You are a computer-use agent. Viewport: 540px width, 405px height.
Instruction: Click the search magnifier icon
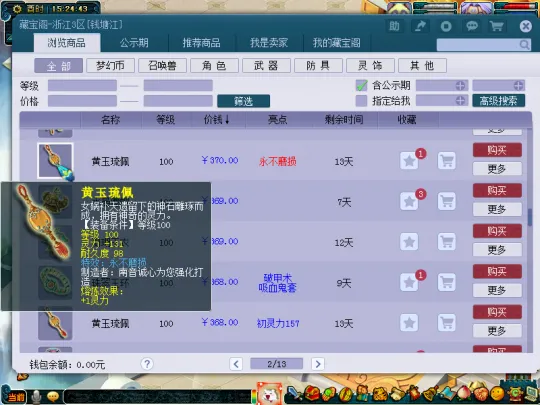pyautogui.click(x=524, y=44)
